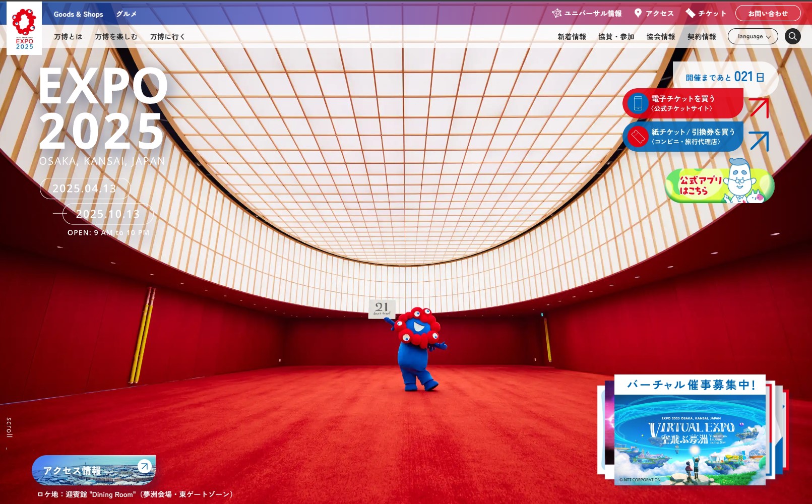The height and width of the screenshot is (504, 812).
Task: Click the paper ticket voucher icon
Action: point(638,137)
